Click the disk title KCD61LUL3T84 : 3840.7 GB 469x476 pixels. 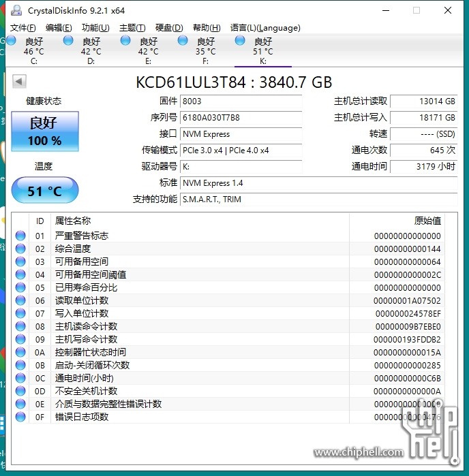(234, 82)
